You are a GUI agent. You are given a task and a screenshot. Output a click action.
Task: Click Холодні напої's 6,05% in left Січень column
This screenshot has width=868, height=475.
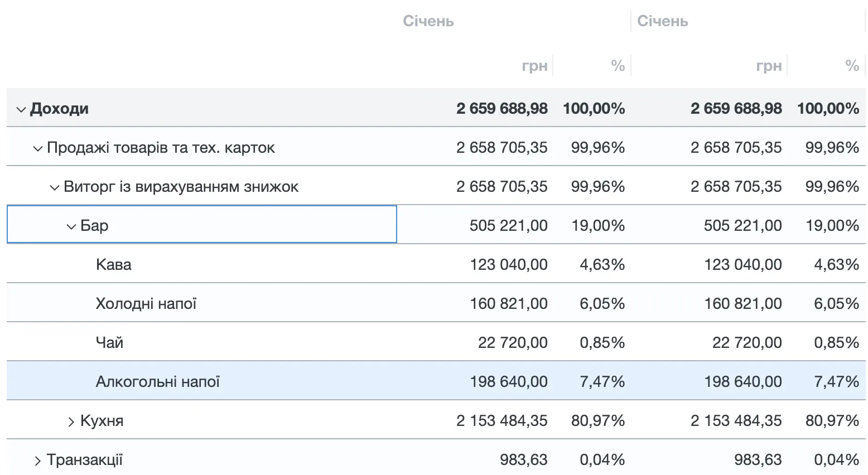tap(602, 303)
